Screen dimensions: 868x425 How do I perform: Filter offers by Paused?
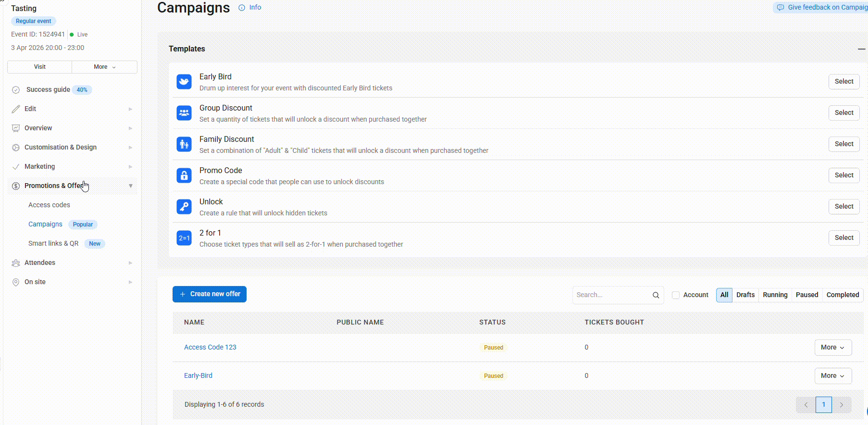[807, 295]
